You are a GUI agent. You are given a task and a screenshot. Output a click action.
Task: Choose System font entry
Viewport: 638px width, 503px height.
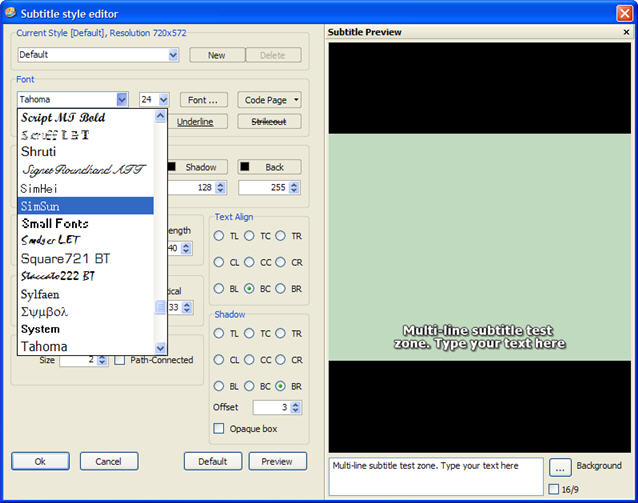(x=86, y=329)
